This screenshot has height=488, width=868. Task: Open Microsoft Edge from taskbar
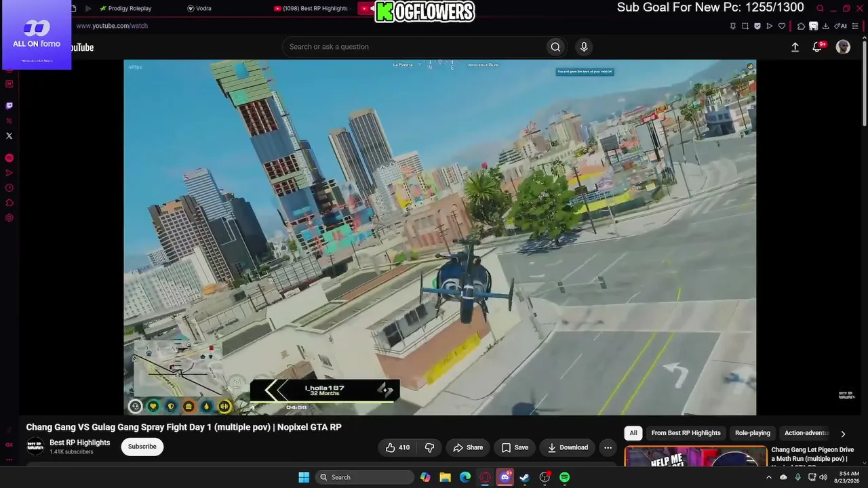(465, 477)
